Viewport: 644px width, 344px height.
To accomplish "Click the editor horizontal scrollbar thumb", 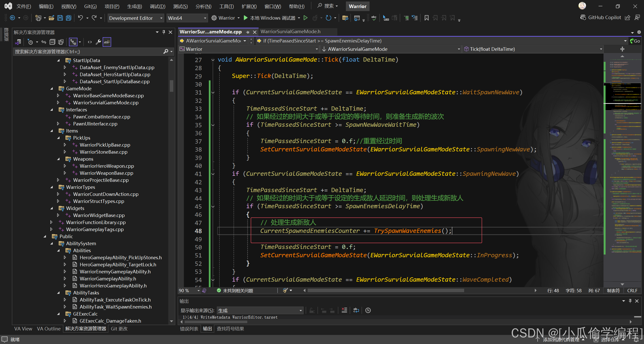I will 386,290.
